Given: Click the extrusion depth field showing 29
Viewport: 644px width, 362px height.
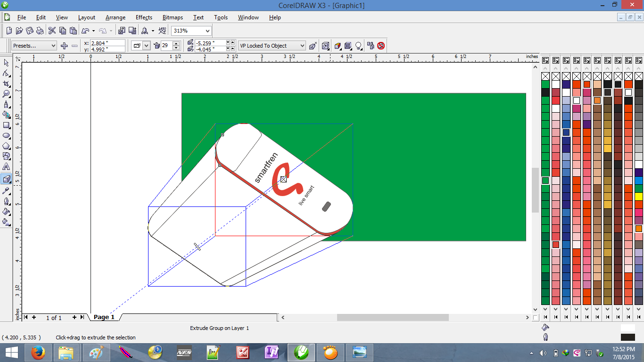Looking at the screenshot, I should coord(167,46).
